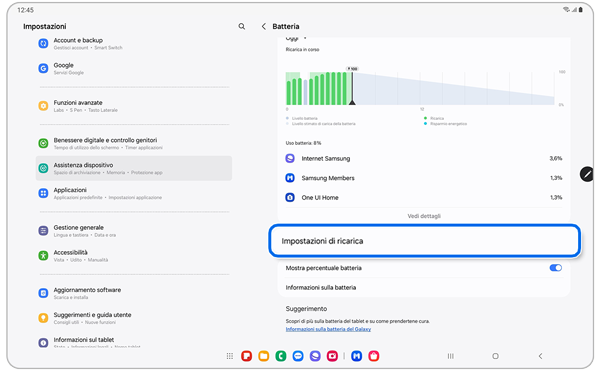Click 'Scarica e installa' subtitle

pos(71,297)
